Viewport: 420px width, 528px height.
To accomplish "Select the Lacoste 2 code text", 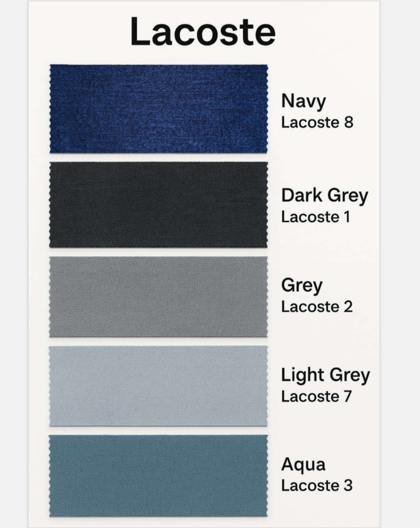I will point(317,307).
